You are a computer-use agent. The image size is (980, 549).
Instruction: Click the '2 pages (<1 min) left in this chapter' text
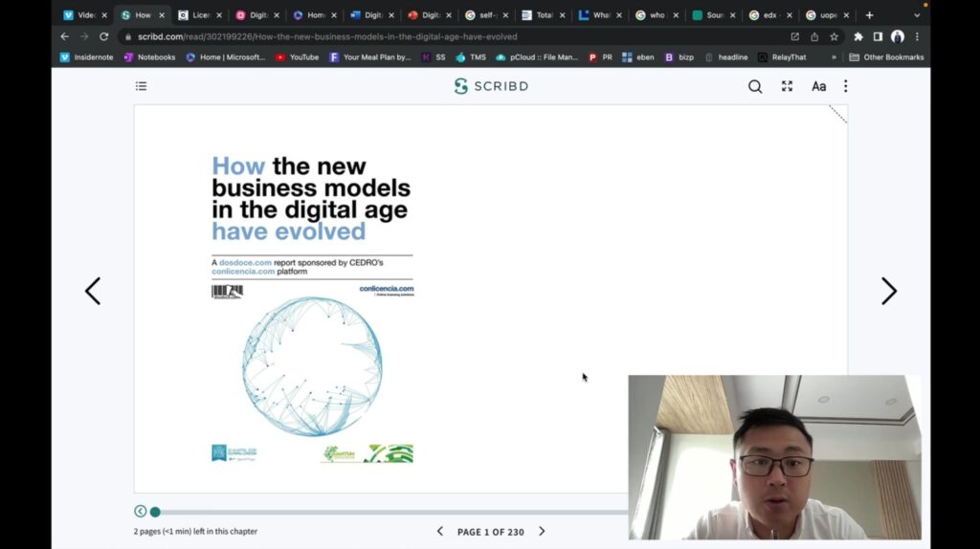tap(195, 532)
